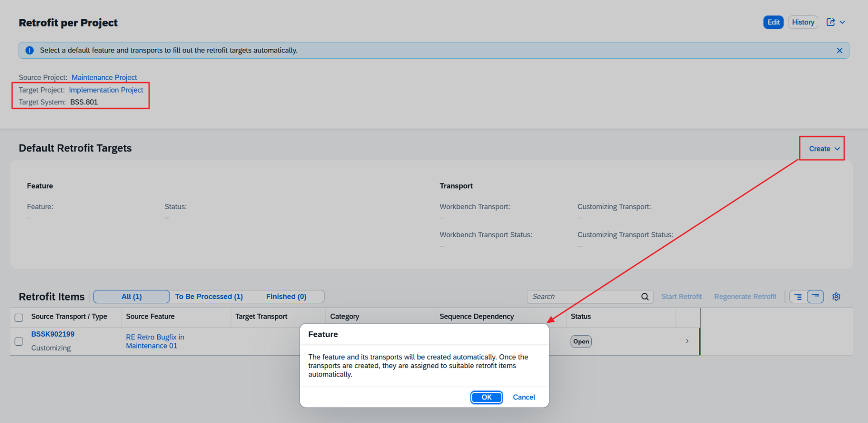Close the information message banner
This screenshot has height=423, width=868.
click(x=840, y=51)
